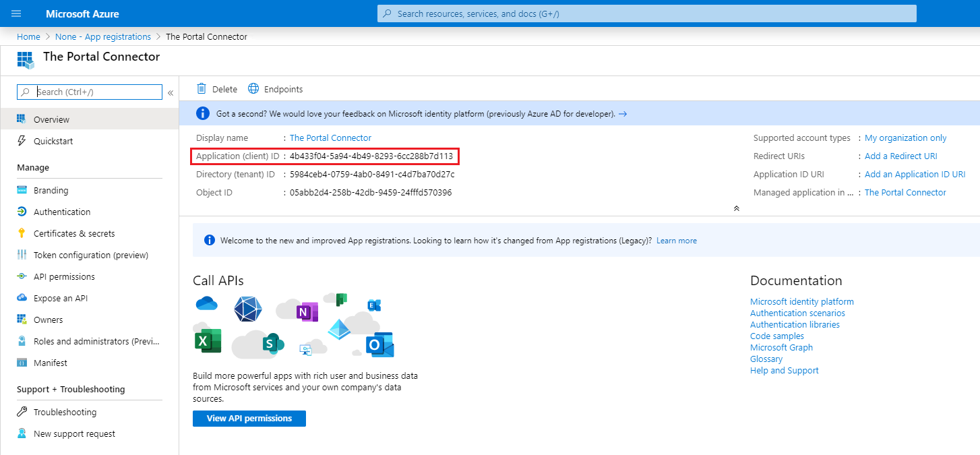980x455 pixels.
Task: Go to Home breadcrumb
Action: coord(28,37)
